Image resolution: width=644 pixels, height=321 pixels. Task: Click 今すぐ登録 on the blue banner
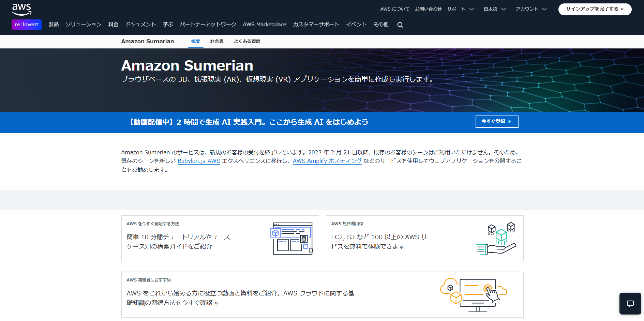click(x=497, y=121)
